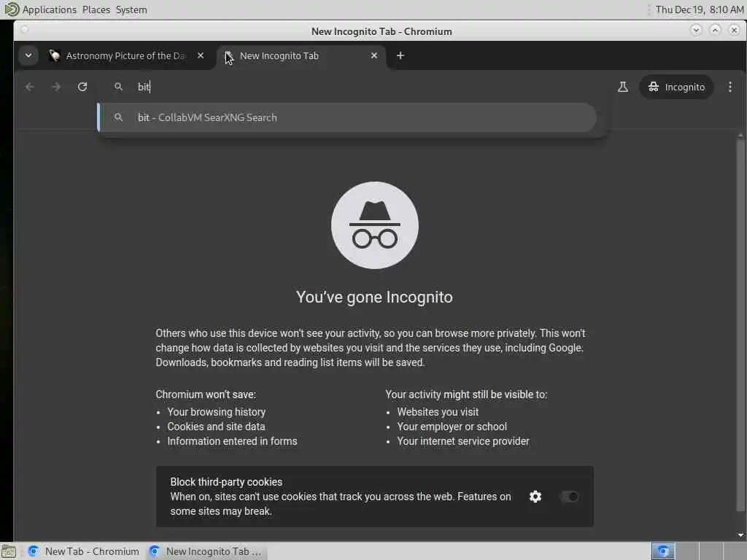The width and height of the screenshot is (747, 560).
Task: Click the 'Your internet service provider' text
Action: (x=463, y=441)
